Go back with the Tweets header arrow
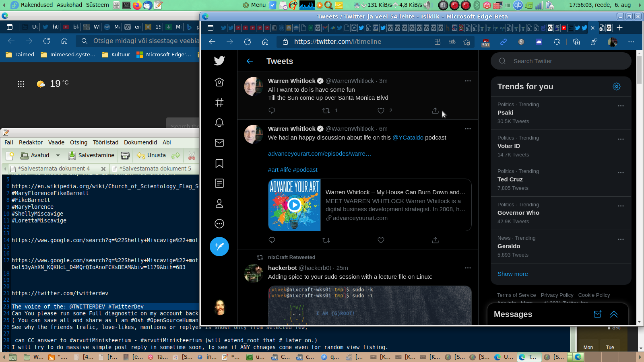This screenshot has width=644, height=362. 250,61
